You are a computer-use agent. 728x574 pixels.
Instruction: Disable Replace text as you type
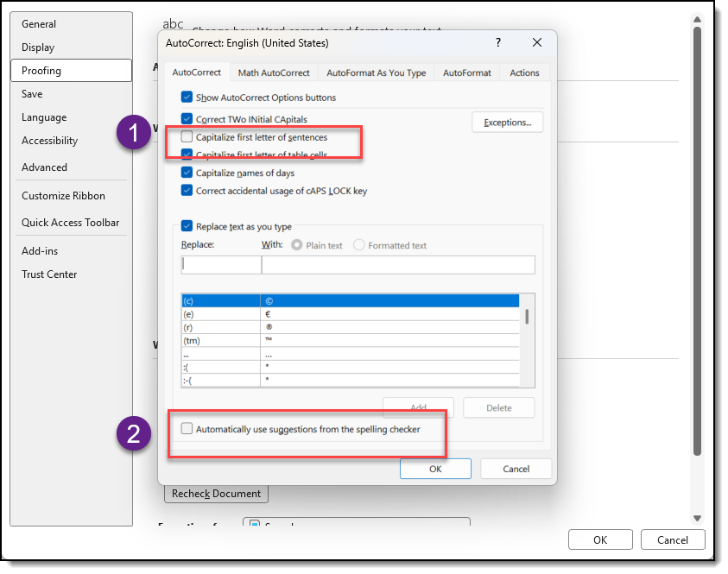(x=187, y=227)
